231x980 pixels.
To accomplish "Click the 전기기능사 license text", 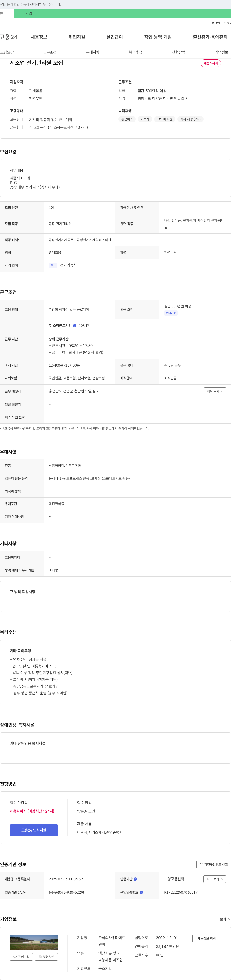I will (x=68, y=266).
